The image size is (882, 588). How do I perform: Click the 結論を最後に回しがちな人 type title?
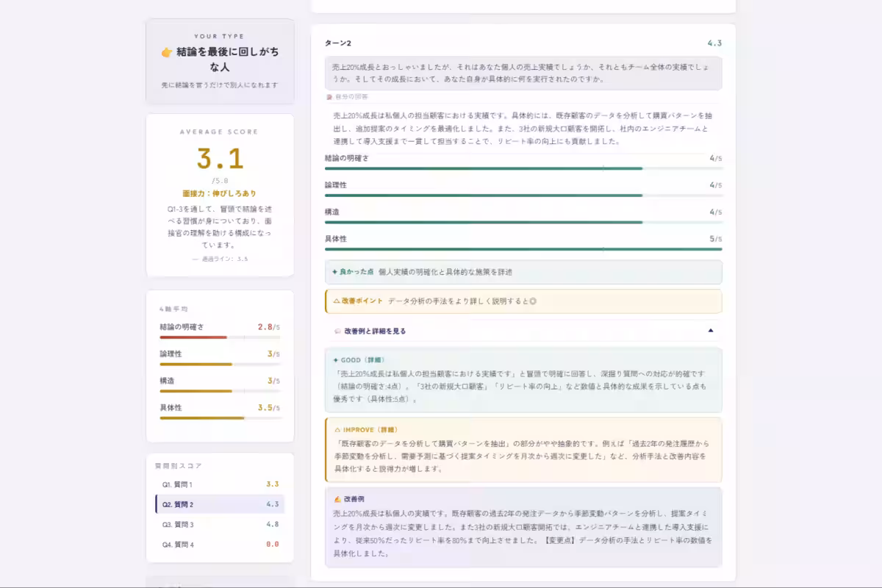pos(220,60)
